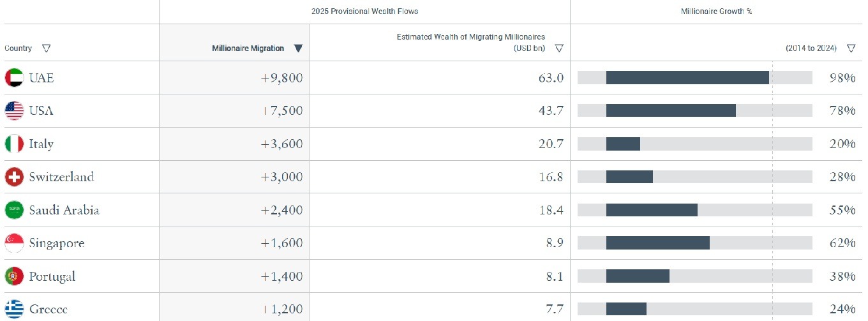Click the +9,800 migration value for UAE

pyautogui.click(x=281, y=78)
